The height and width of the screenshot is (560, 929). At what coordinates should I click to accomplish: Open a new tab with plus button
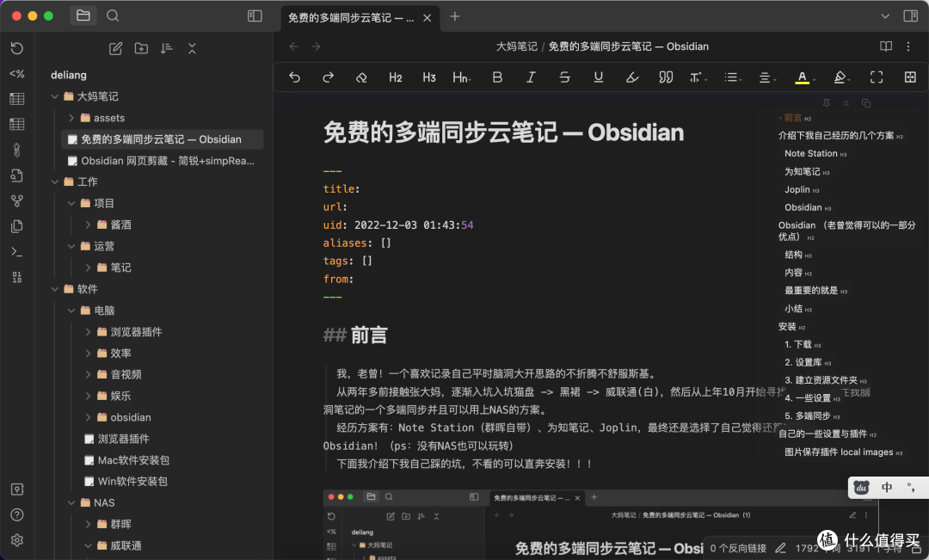tap(454, 16)
